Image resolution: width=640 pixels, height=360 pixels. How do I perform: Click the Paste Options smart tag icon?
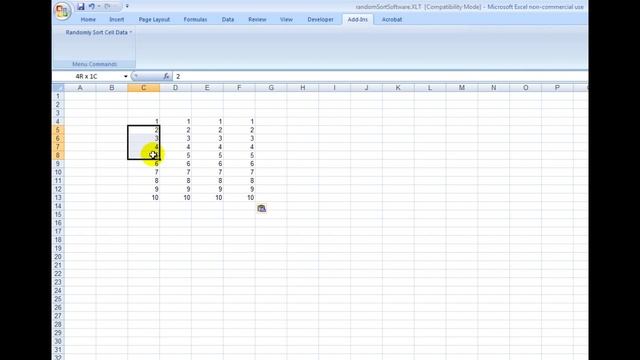click(x=262, y=209)
